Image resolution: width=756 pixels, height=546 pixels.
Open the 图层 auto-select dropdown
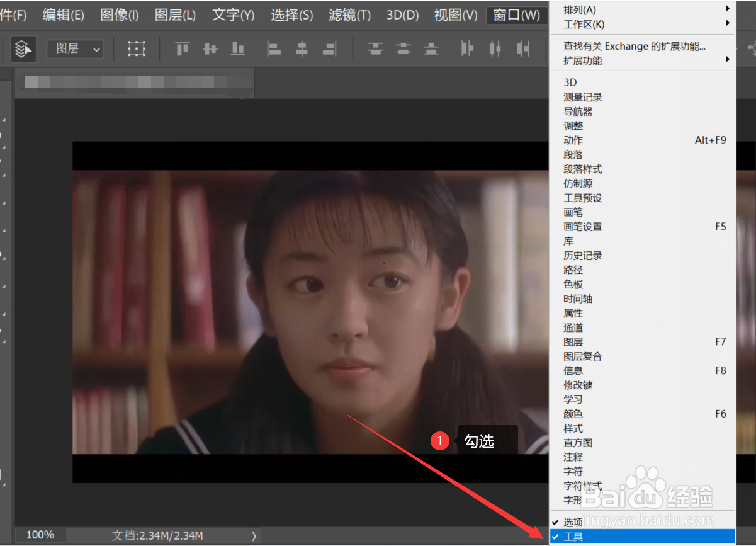point(76,48)
